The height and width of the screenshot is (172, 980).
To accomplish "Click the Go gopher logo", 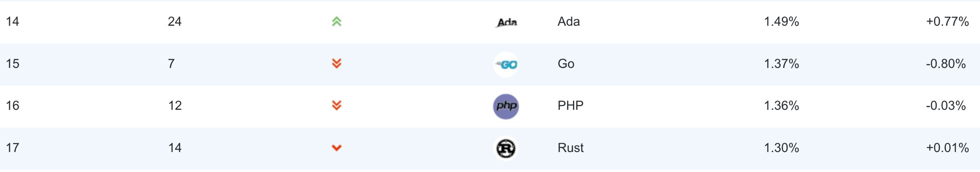I will [x=506, y=64].
